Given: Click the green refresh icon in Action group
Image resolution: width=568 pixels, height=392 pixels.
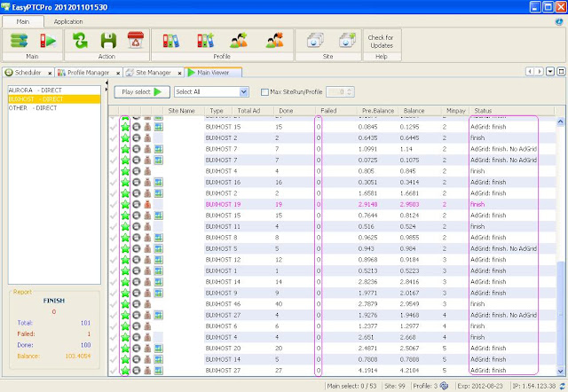Looking at the screenshot, I should (80, 40).
